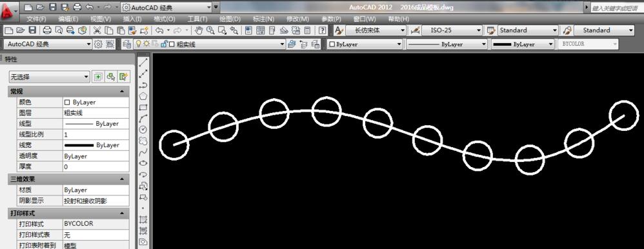Viewport: 644px width, 249px height.
Task: Open the 无选择 selection dropdown
Action: pyautogui.click(x=49, y=76)
